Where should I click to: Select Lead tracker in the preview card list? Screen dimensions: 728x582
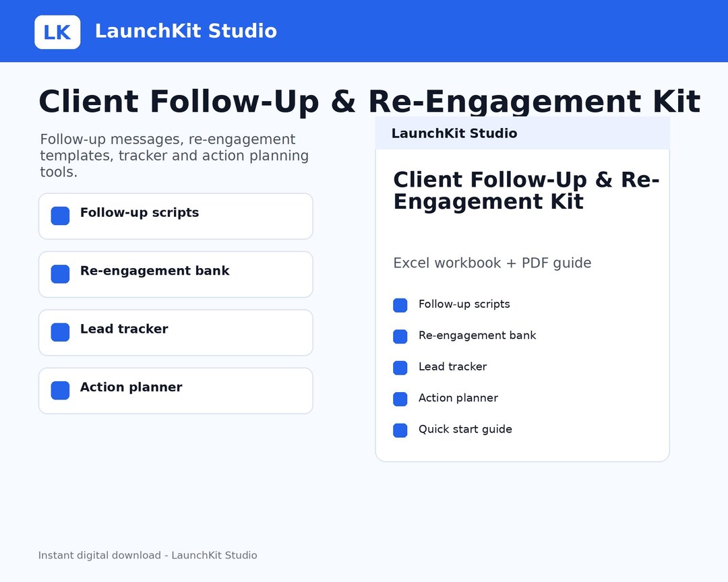(453, 366)
